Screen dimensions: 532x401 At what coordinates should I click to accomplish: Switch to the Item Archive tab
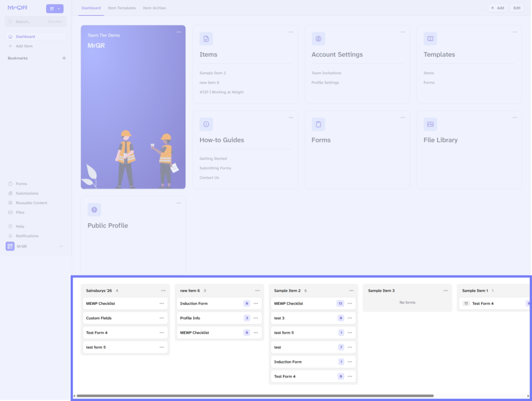[x=154, y=8]
